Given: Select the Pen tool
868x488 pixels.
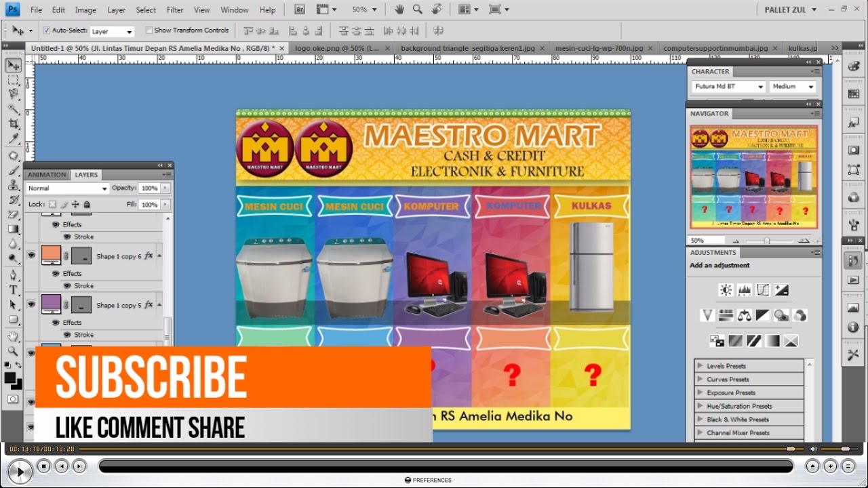Looking at the screenshot, I should (13, 275).
